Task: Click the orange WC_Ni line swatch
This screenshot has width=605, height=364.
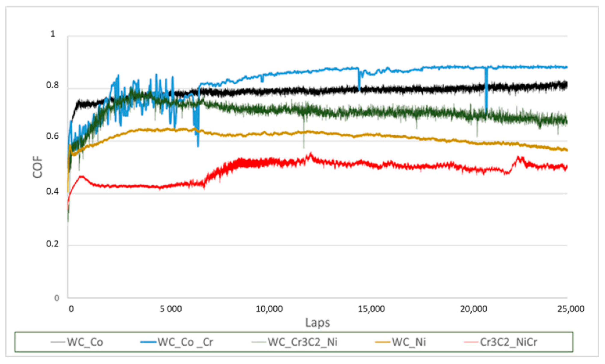Action: coord(383,342)
